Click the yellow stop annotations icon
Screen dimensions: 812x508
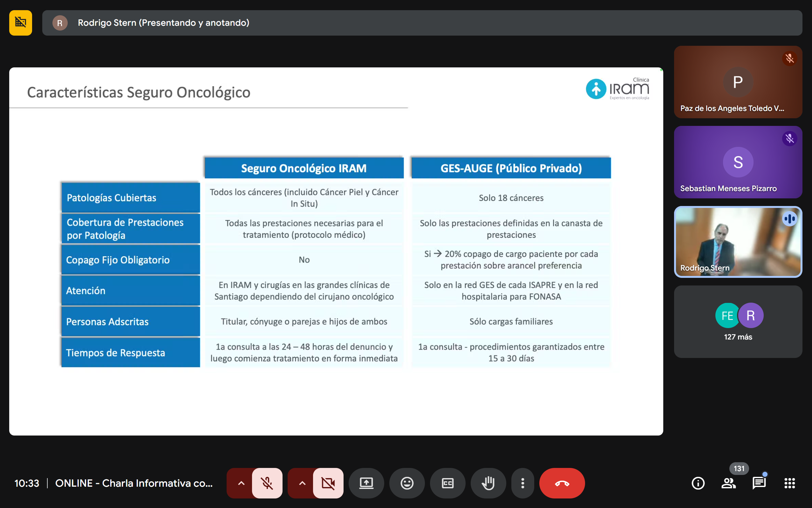[x=20, y=23]
